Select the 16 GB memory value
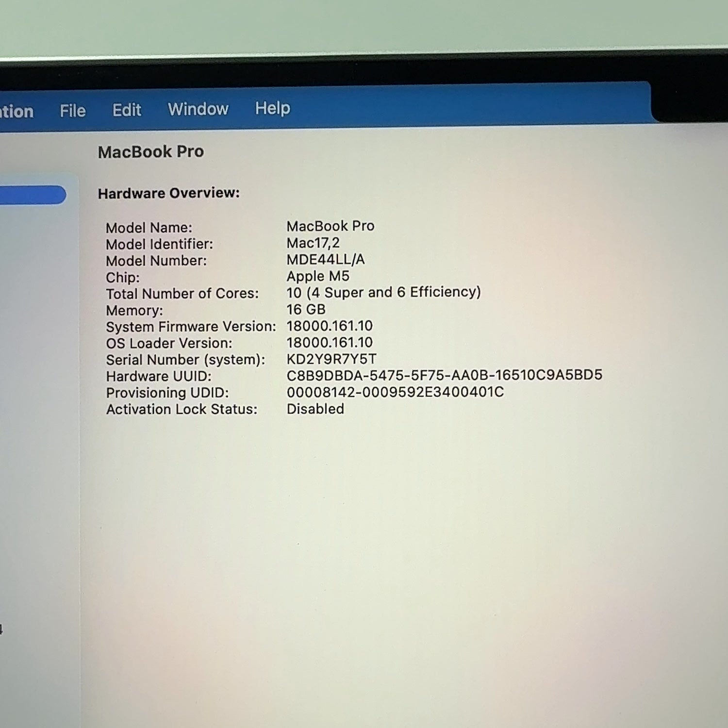The width and height of the screenshot is (728, 728). [306, 309]
